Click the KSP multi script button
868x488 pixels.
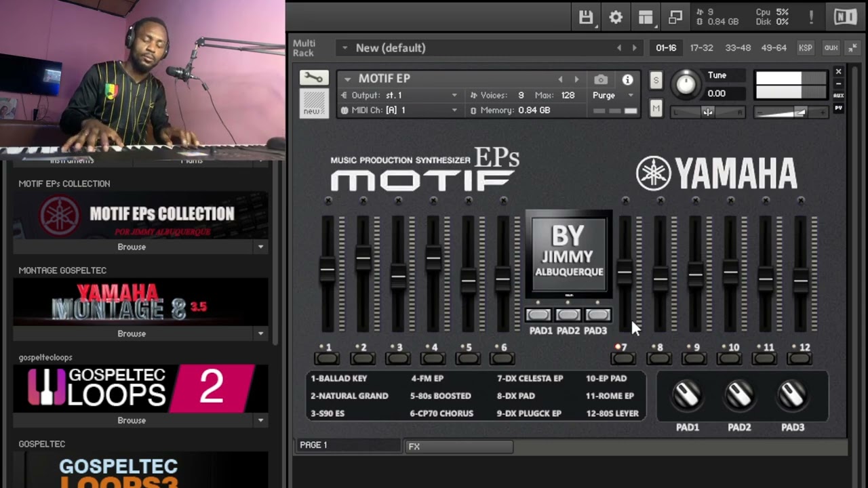pos(805,48)
